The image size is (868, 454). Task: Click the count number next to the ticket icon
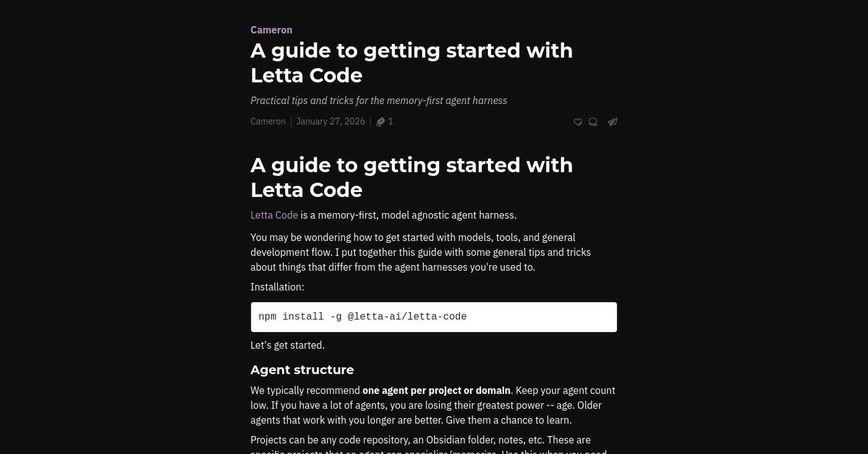coord(391,121)
